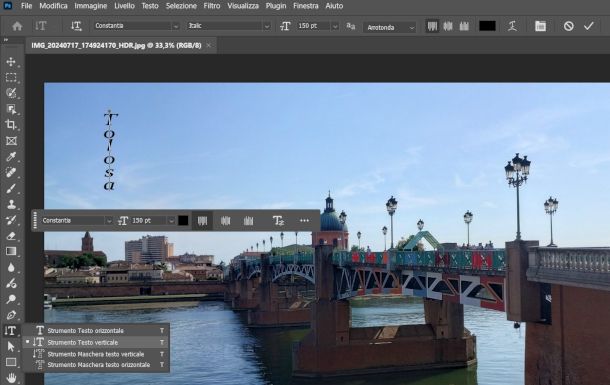This screenshot has height=385, width=610.
Task: Toggle text orientation in the options bar
Action: (76, 26)
